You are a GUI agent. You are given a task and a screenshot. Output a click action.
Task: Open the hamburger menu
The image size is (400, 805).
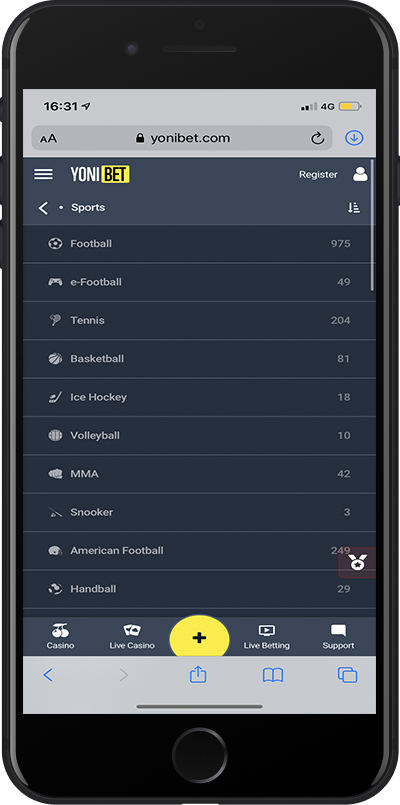(43, 175)
